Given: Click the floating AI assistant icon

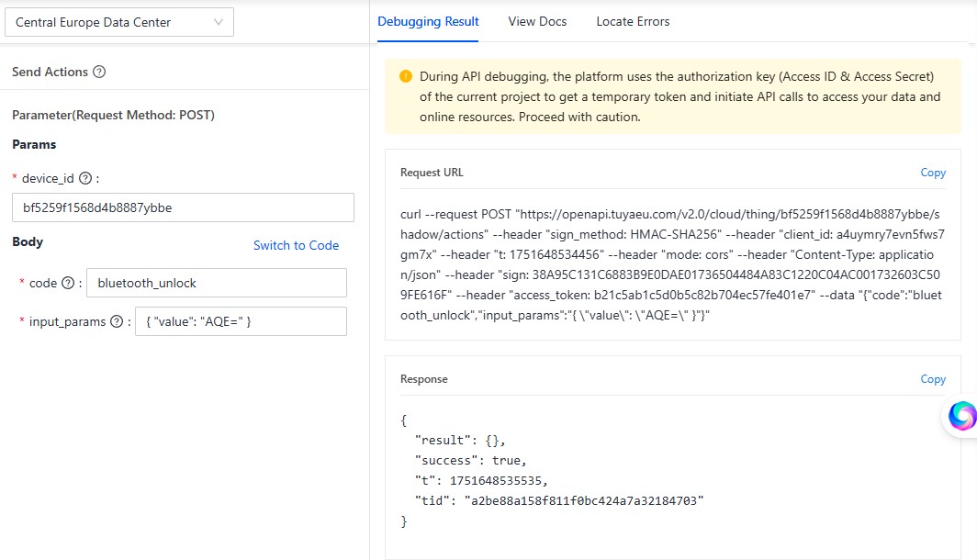Looking at the screenshot, I should pyautogui.click(x=962, y=416).
